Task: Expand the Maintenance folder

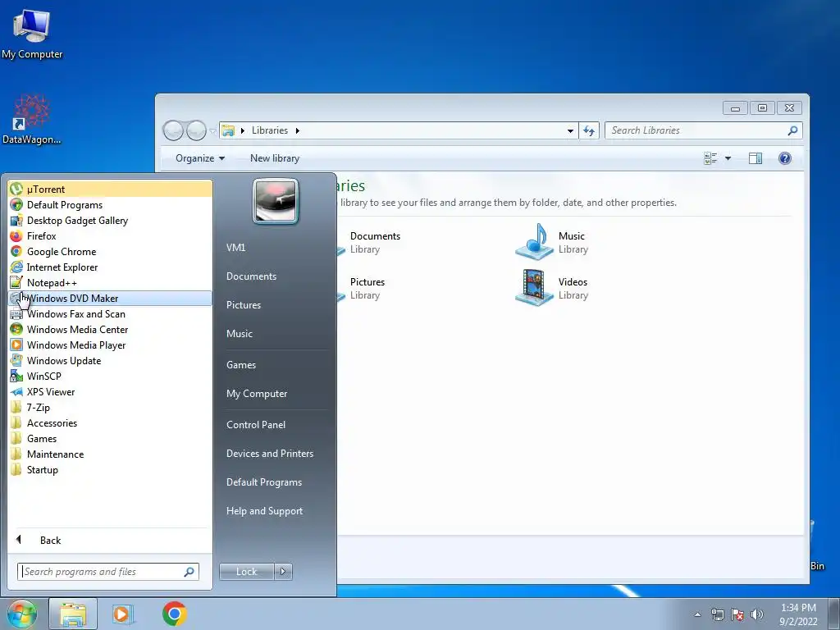Action: 111,454
